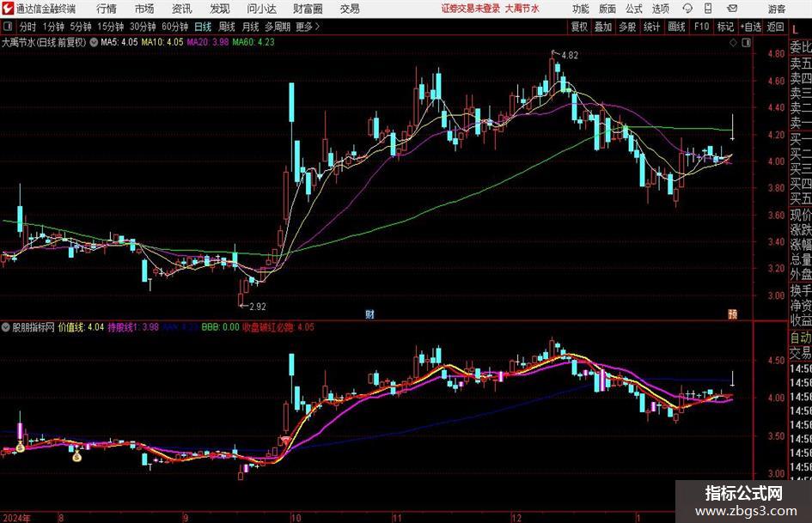Click the 4.82 high price marker
This screenshot has width=812, height=523.
pyautogui.click(x=569, y=56)
